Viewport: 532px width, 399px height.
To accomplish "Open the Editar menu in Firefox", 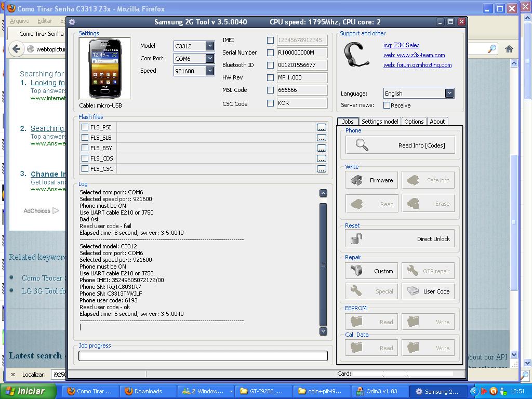I will click(x=45, y=21).
